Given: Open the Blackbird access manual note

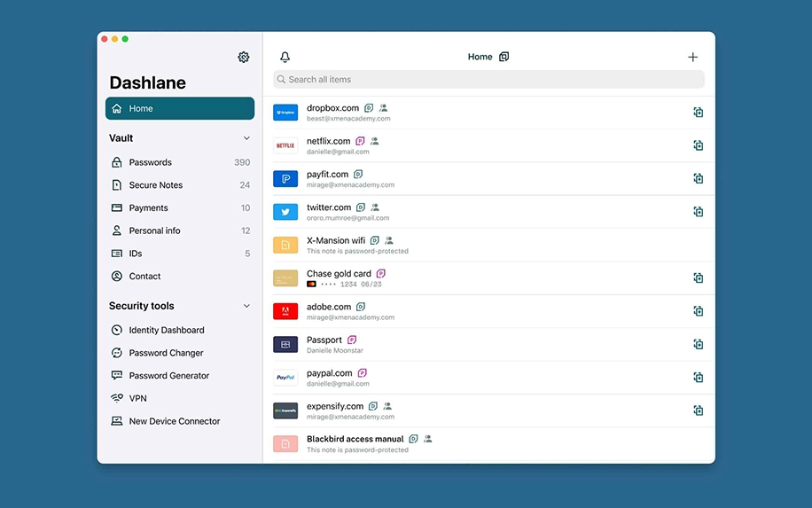Looking at the screenshot, I should pos(488,444).
